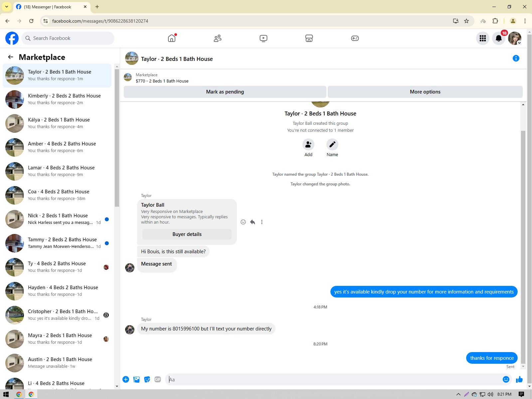The image size is (532, 399).
Task: Click the back arrow beside Marketplace
Action: pyautogui.click(x=11, y=57)
